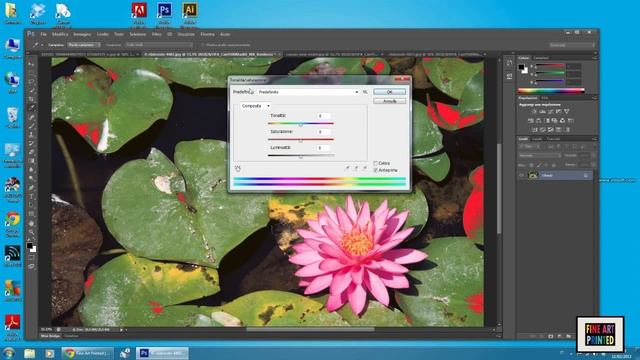
Task: Select the Hand tool in toolbox
Action: pos(31,223)
